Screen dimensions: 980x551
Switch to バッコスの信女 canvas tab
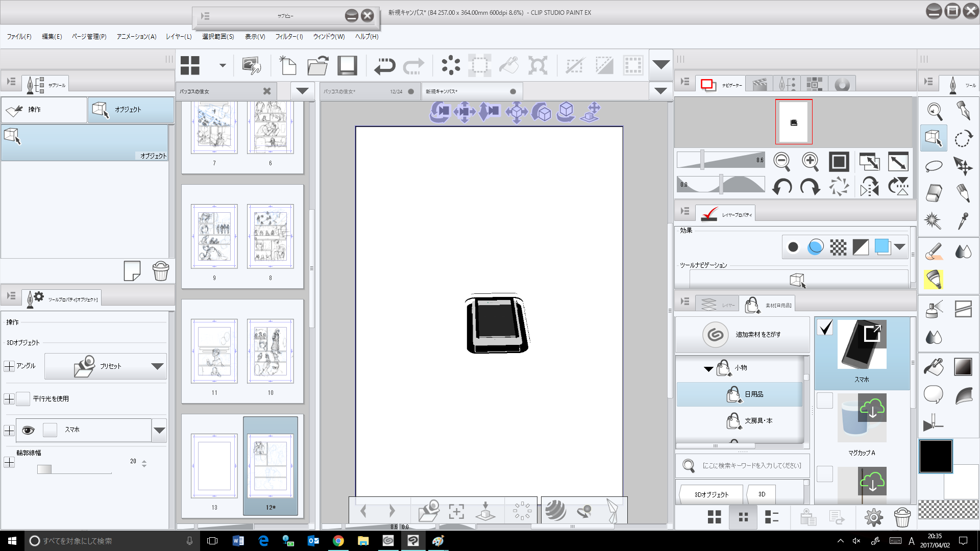pyautogui.click(x=357, y=91)
